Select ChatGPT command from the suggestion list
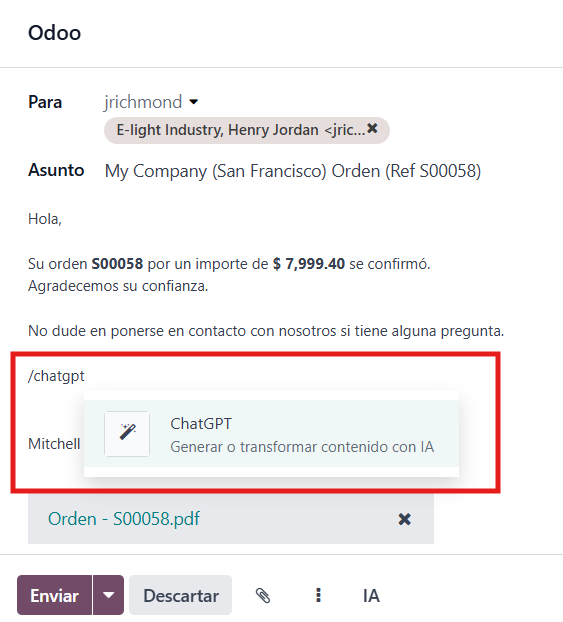The image size is (563, 622). (271, 434)
